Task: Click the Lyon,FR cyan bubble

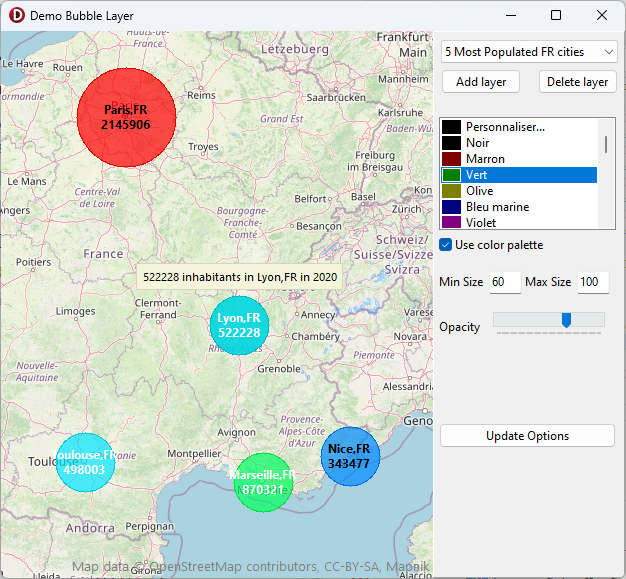Action: pyautogui.click(x=239, y=325)
